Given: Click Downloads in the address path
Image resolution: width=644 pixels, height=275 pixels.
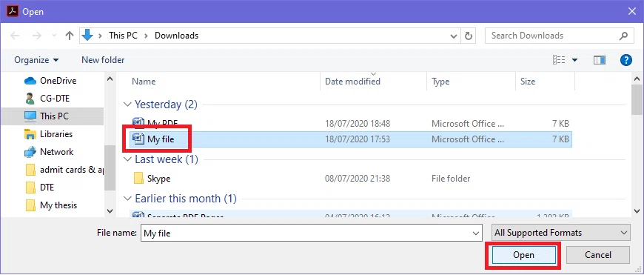Looking at the screenshot, I should click(x=176, y=36).
